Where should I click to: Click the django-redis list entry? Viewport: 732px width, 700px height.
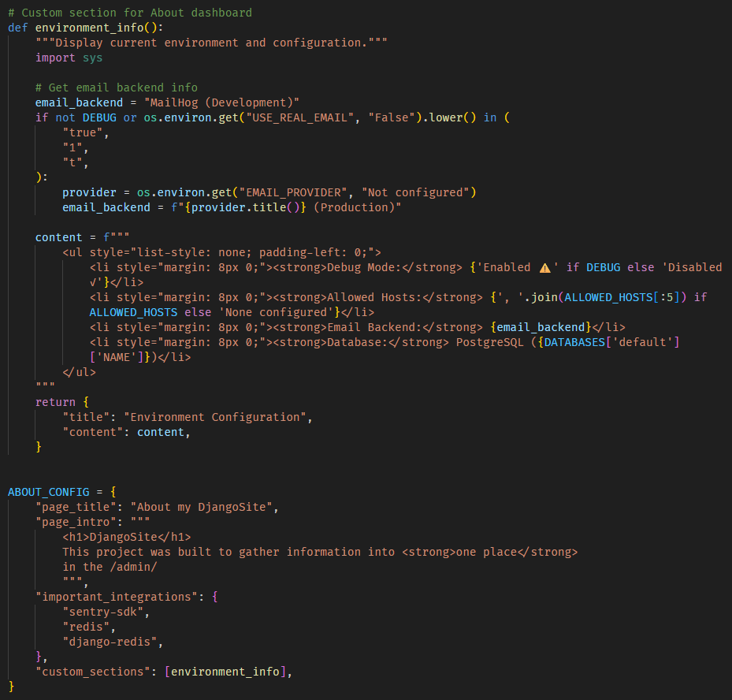(110, 640)
